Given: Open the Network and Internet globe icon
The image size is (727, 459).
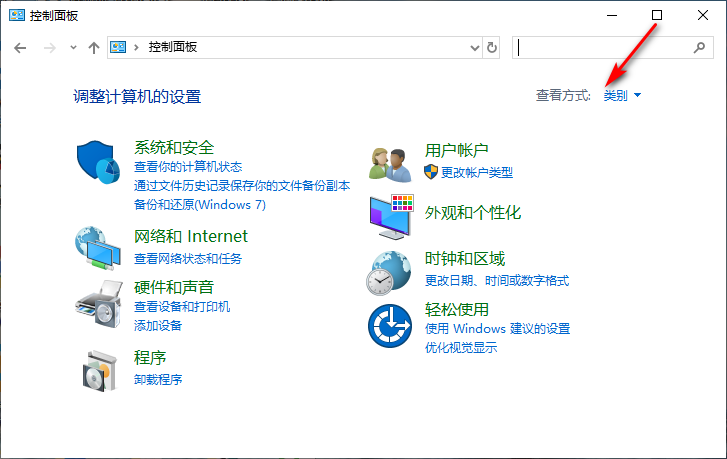Looking at the screenshot, I should tap(99, 250).
